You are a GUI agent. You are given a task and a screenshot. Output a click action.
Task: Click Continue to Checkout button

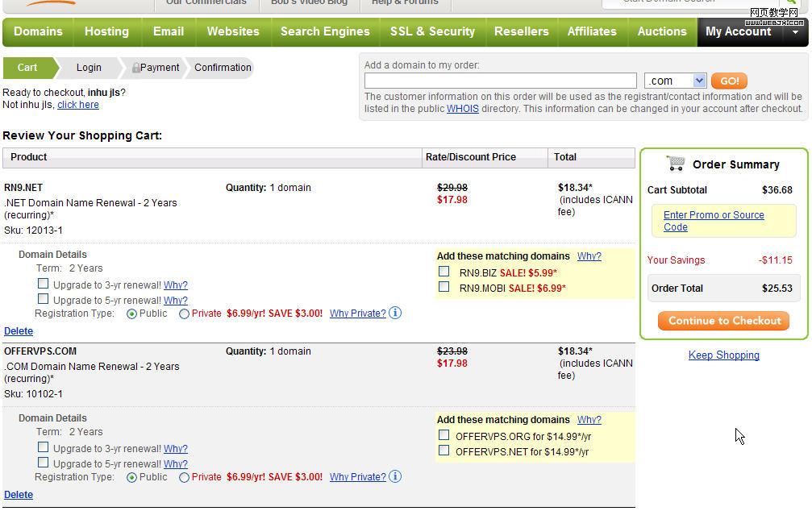723,321
